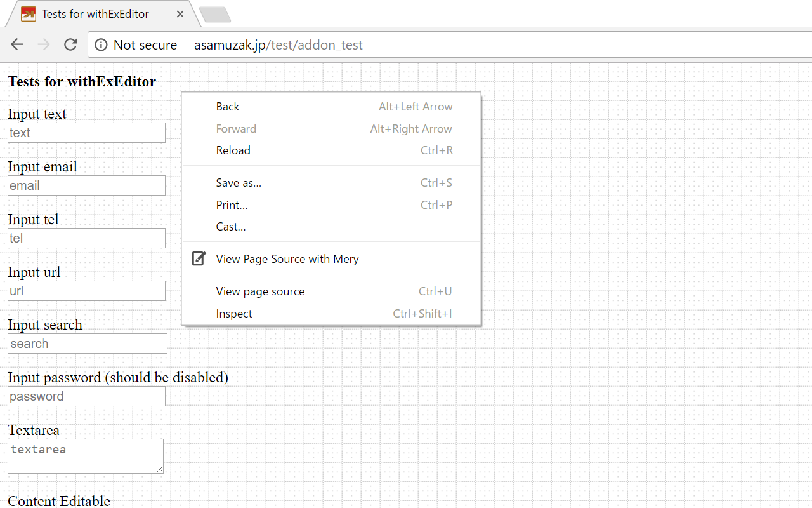The width and height of the screenshot is (812, 508).
Task: Click the Input password (should be disabled) label
Action: (118, 377)
